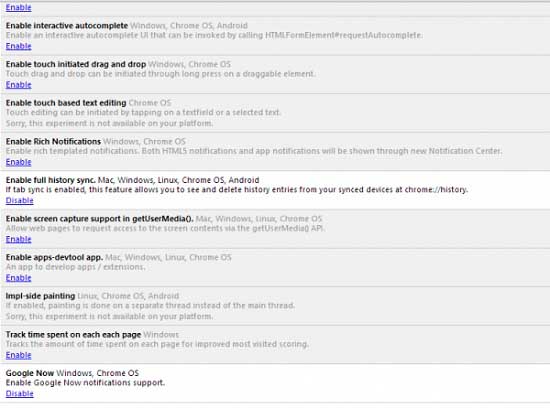550x408 pixels.
Task: Click the 'Enable interactive autocomplete' title text
Action: pyautogui.click(x=67, y=26)
